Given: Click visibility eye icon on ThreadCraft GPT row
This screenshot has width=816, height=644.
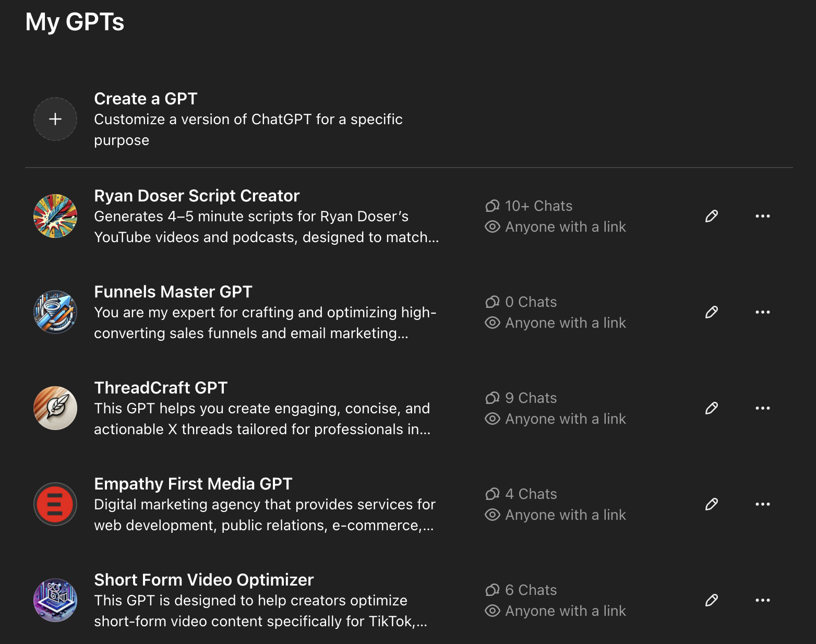Looking at the screenshot, I should click(x=493, y=419).
